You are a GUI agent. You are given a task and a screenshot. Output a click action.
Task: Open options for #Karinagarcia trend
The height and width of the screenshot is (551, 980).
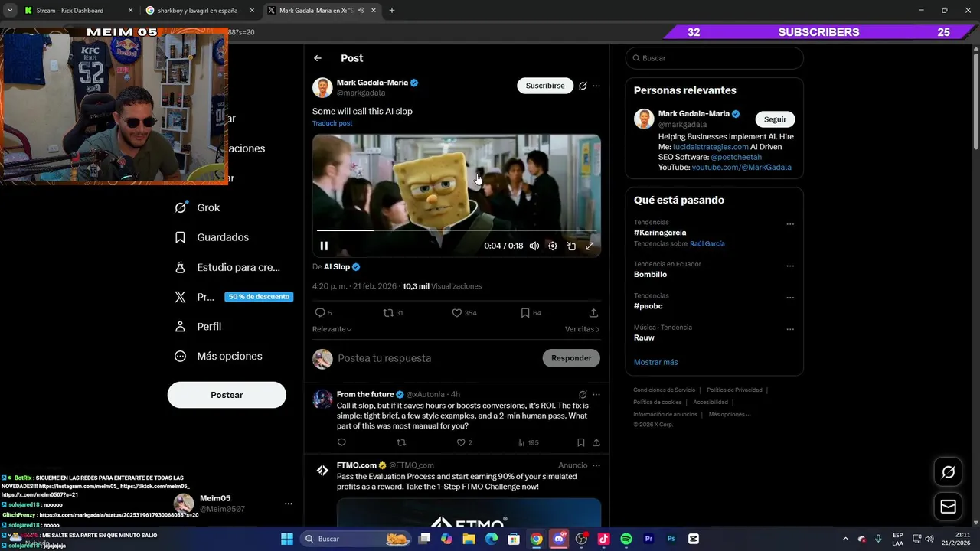[x=790, y=224]
